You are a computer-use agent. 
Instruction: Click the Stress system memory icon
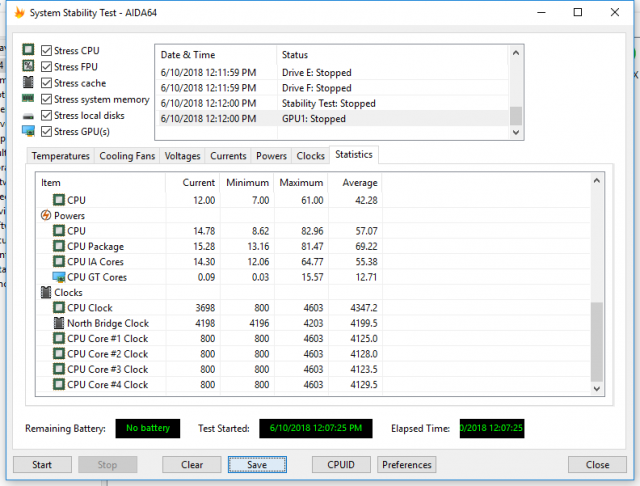(29, 99)
